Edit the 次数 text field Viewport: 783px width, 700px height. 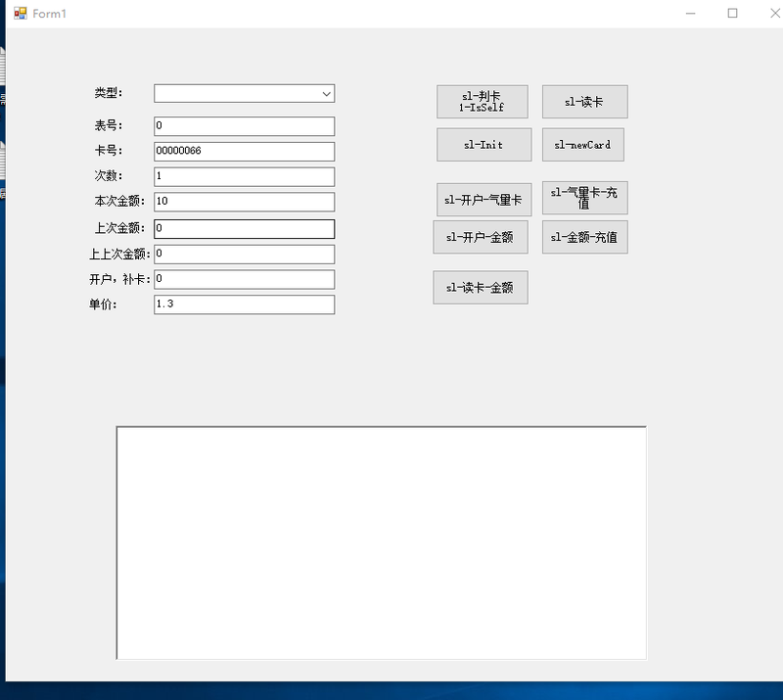coord(244,176)
